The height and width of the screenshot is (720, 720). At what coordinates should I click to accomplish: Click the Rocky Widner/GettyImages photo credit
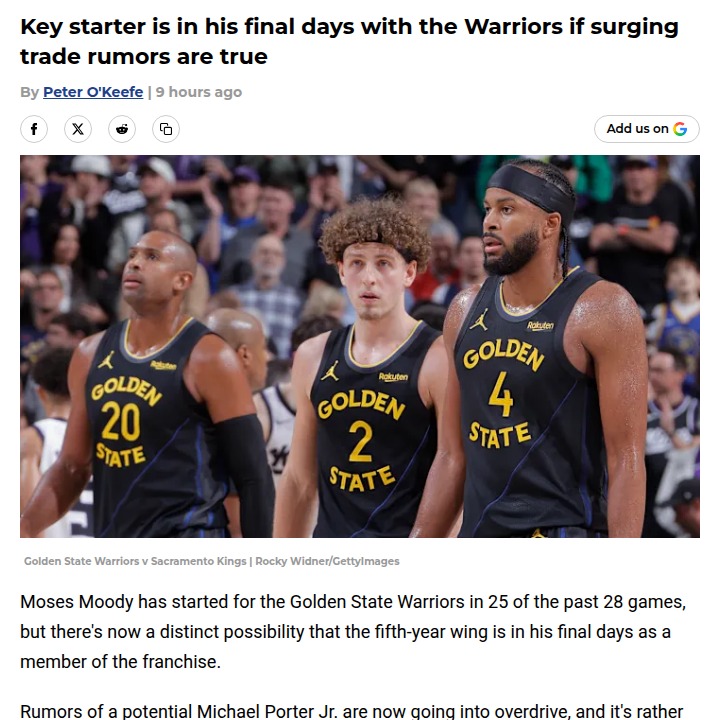click(x=327, y=561)
